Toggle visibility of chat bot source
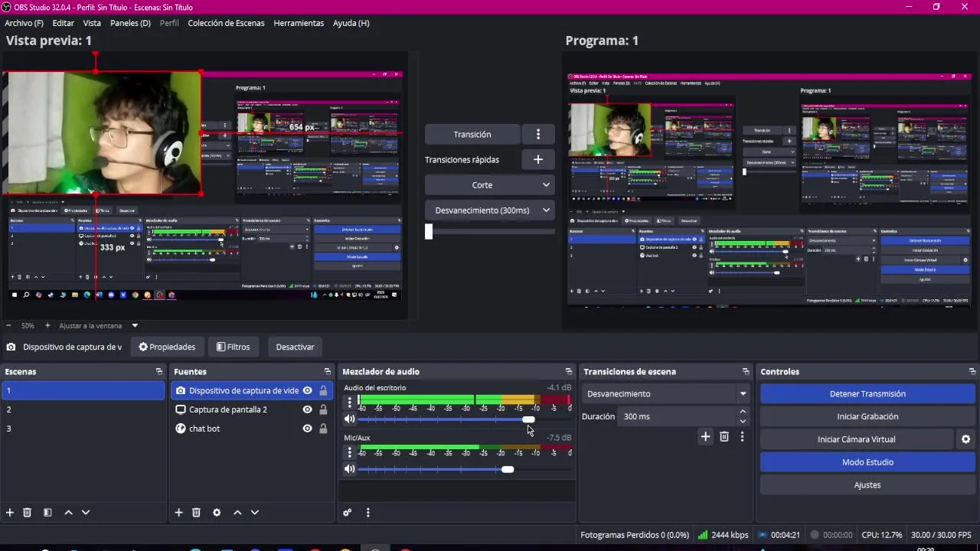The height and width of the screenshot is (551, 980). pyautogui.click(x=307, y=429)
